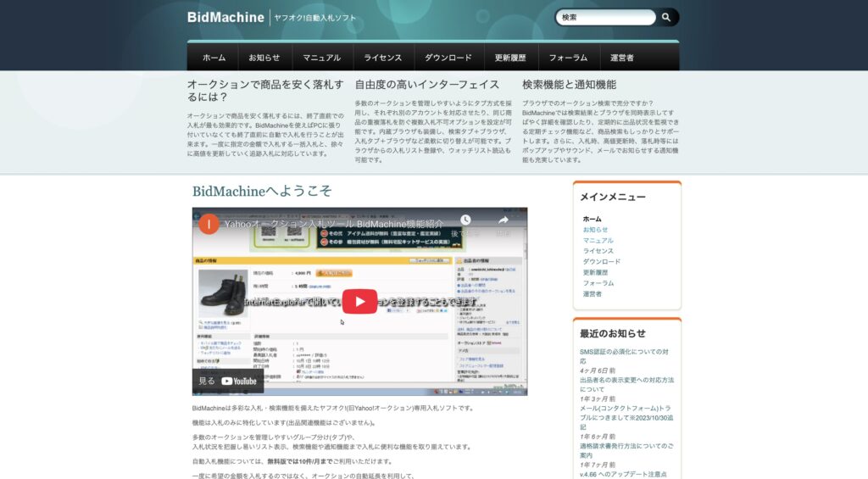Click the オークションで商品を安く落札 heading
Image resolution: width=868 pixels, height=479 pixels.
point(265,91)
